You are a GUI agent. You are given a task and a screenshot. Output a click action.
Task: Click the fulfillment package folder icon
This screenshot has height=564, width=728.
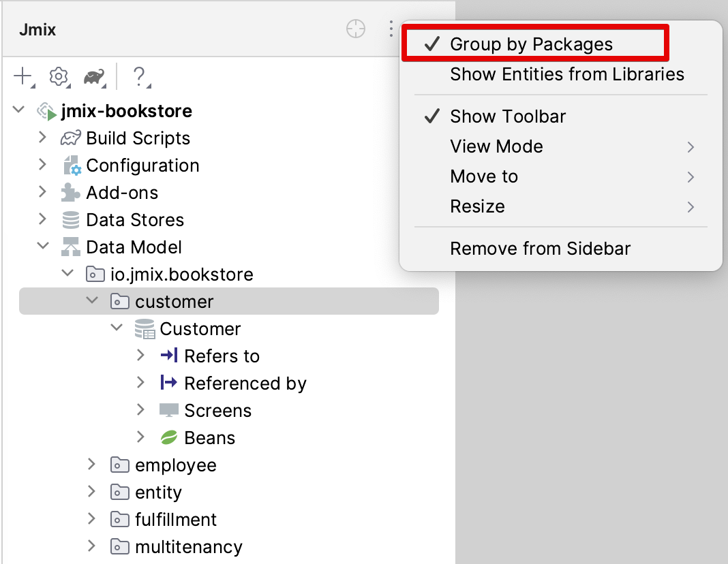pyautogui.click(x=120, y=520)
